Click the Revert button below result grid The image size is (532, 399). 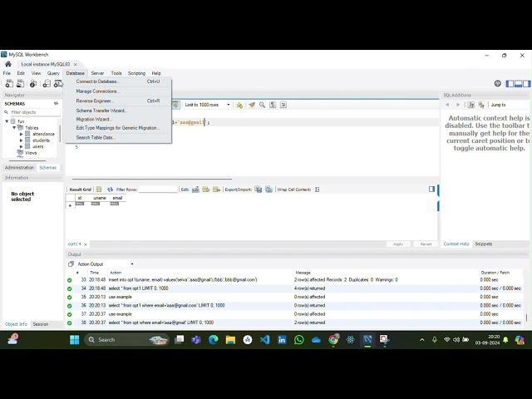click(x=426, y=244)
